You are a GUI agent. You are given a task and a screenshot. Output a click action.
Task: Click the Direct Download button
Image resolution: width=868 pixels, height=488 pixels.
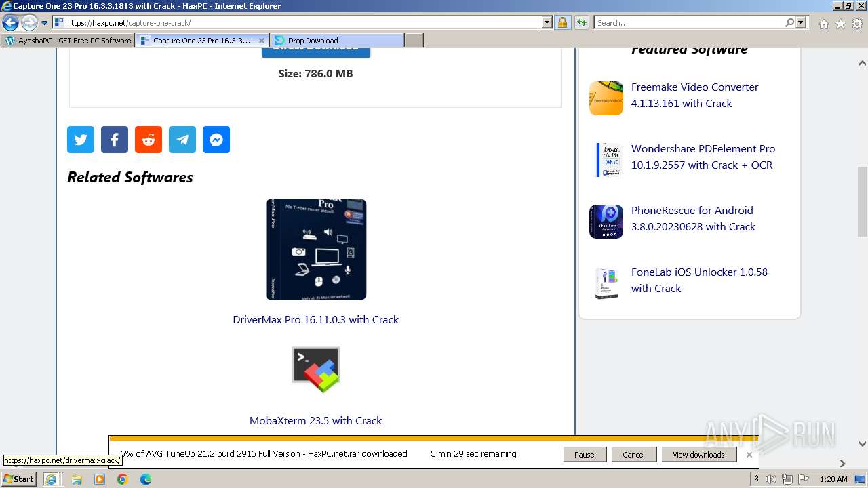pyautogui.click(x=316, y=52)
